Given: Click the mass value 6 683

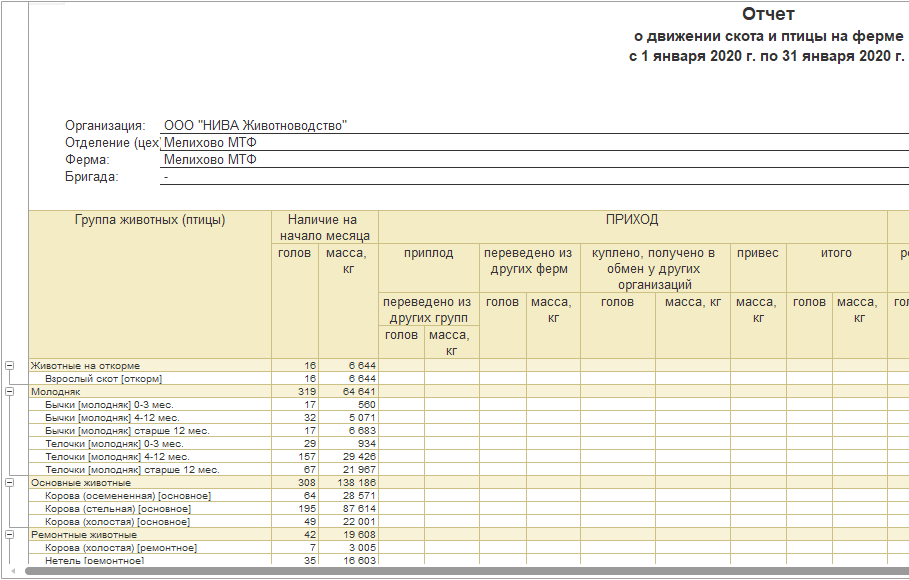Looking at the screenshot, I should click(x=362, y=431).
